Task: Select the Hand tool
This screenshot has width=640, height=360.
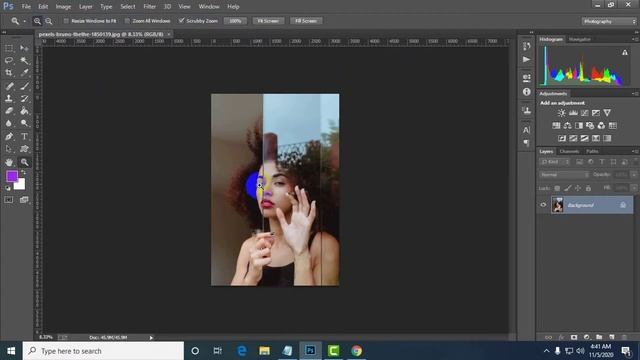Action: (9, 162)
